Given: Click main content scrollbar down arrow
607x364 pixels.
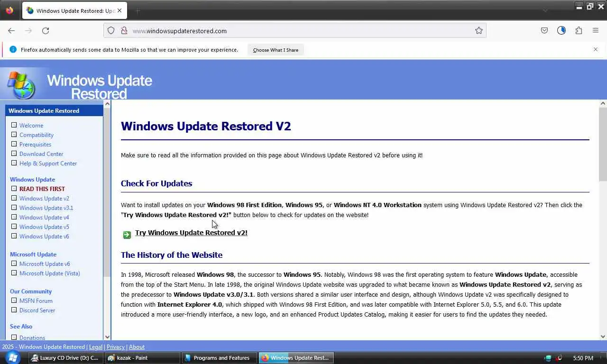Looking at the screenshot, I should (603, 337).
